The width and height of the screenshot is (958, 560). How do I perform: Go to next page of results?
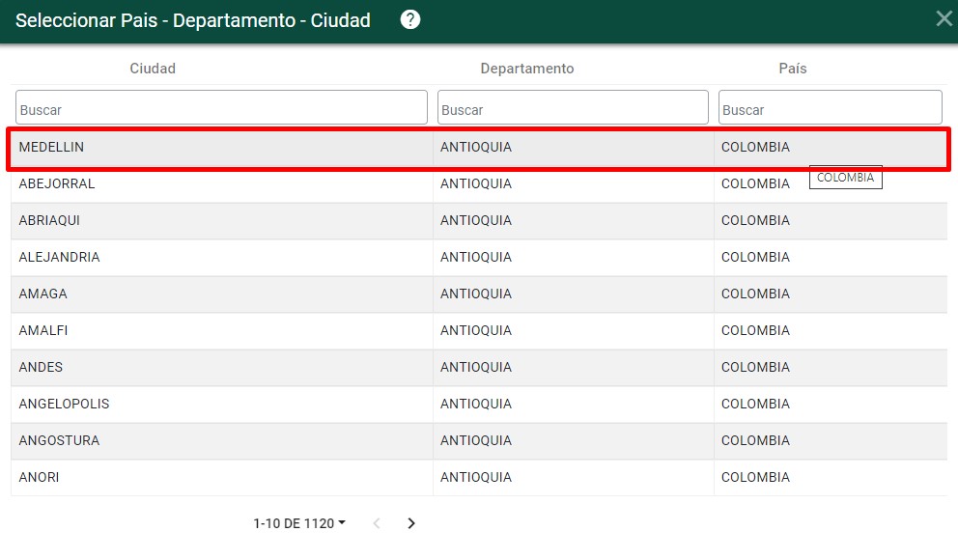(x=411, y=523)
